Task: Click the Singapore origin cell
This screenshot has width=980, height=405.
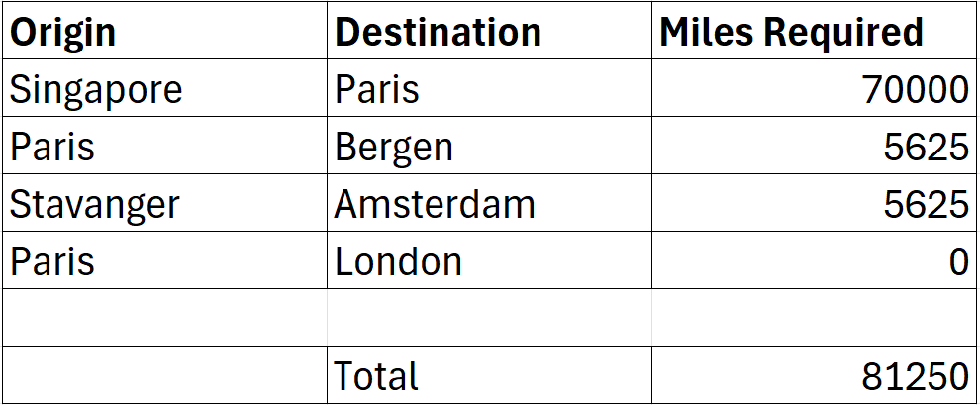Action: pos(163,90)
